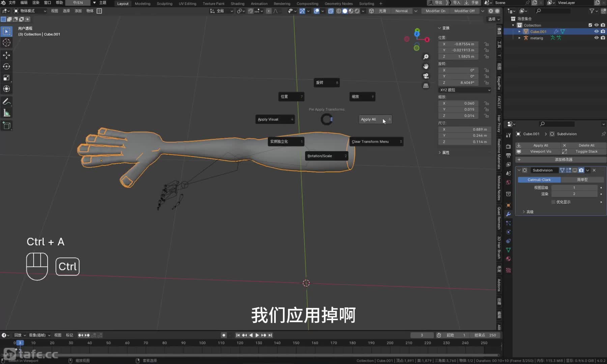Click the Add Modifier button
Image resolution: width=607 pixels, height=364 pixels.
560,159
